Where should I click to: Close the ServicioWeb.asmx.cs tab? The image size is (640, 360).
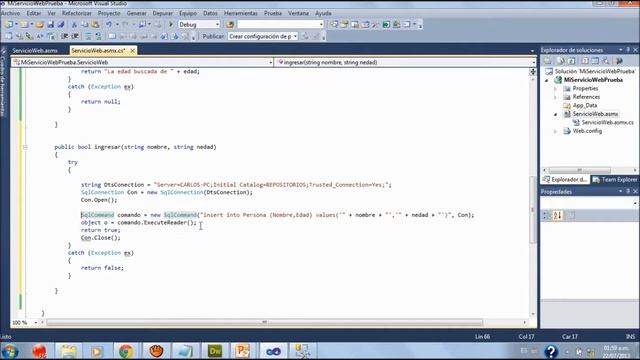point(133,51)
